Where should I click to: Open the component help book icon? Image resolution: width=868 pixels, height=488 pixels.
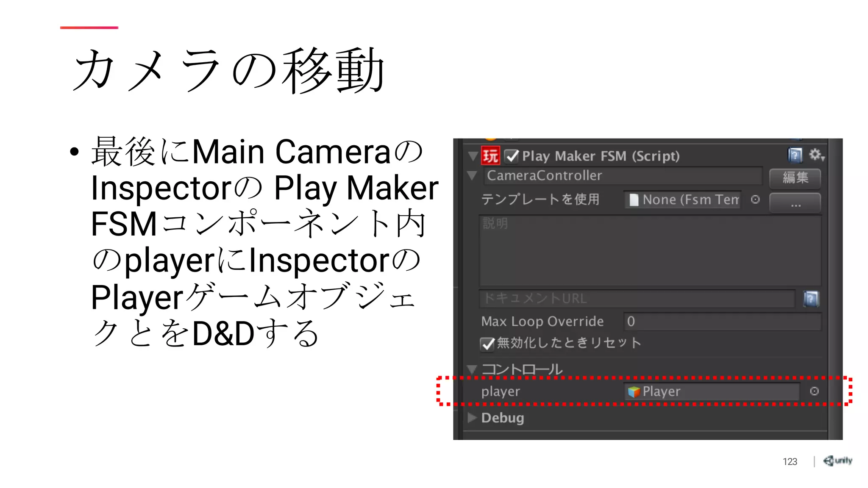point(795,155)
